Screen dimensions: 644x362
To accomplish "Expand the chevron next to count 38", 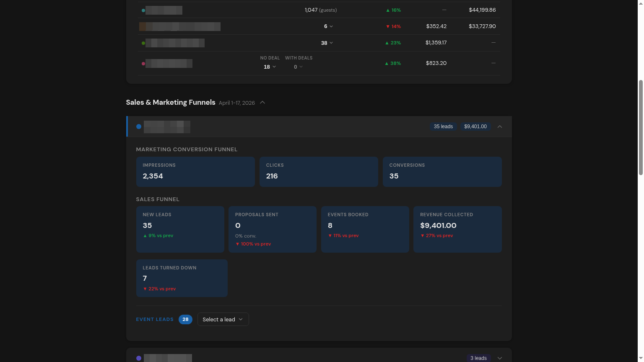I will click(331, 43).
